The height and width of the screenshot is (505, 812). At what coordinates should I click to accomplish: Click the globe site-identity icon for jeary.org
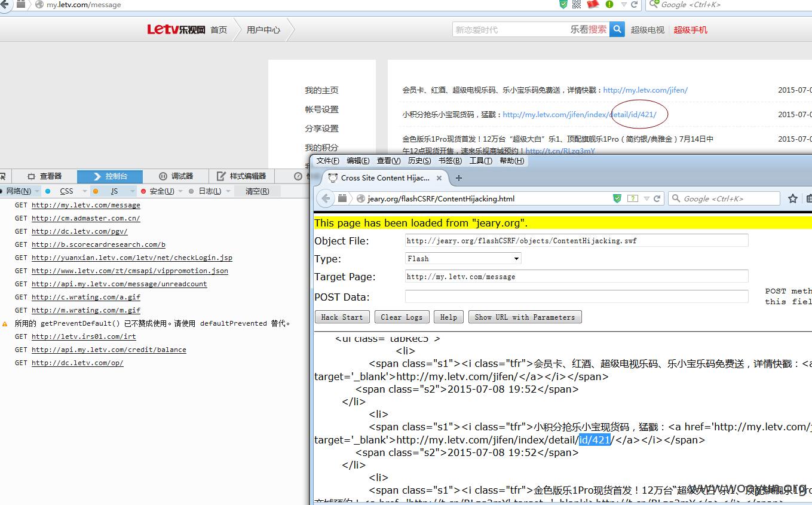pos(361,198)
